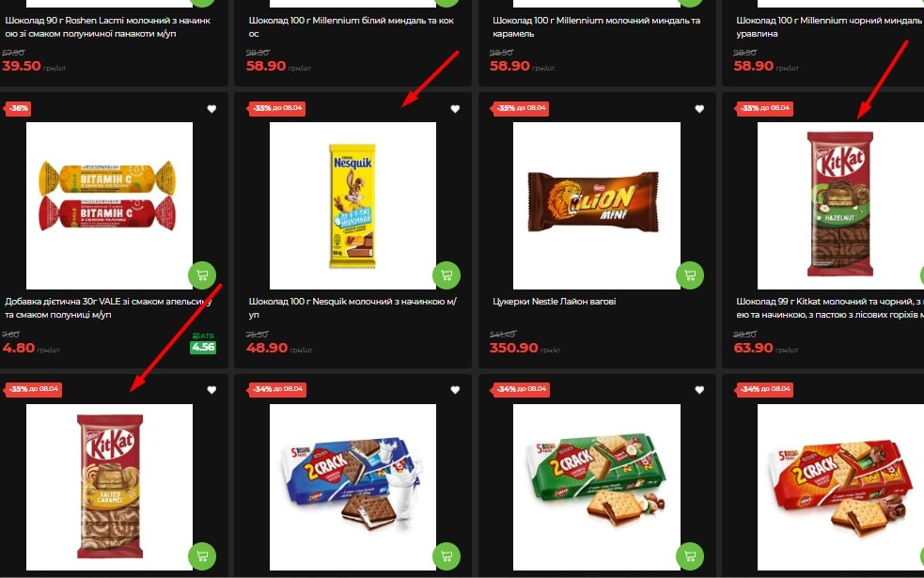The width and height of the screenshot is (924, 578).
Task: Open Цукерки Nestle Лайон вагові link
Action: tap(554, 301)
